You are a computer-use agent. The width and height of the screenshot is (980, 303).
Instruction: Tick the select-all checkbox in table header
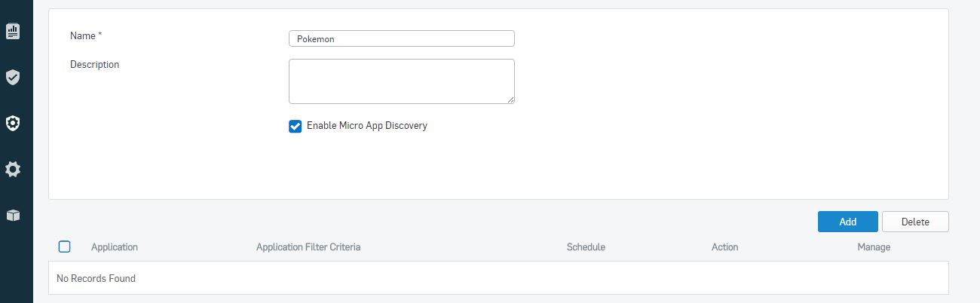click(65, 246)
